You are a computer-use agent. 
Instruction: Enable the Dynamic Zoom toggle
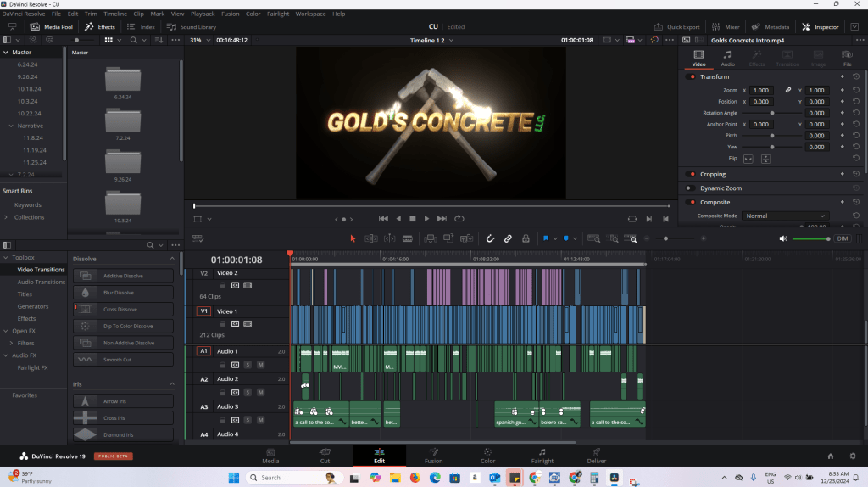tap(690, 188)
